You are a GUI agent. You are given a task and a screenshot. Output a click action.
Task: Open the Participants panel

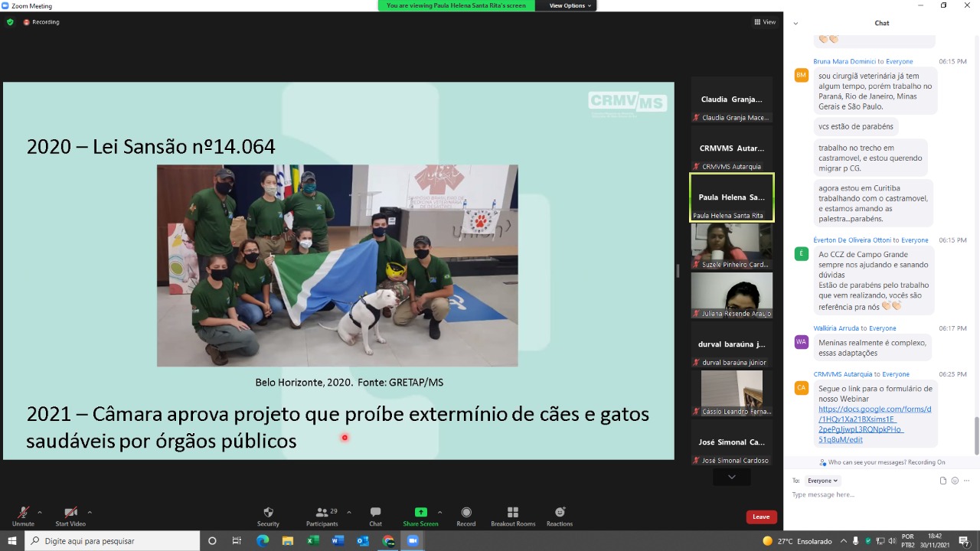[322, 515]
